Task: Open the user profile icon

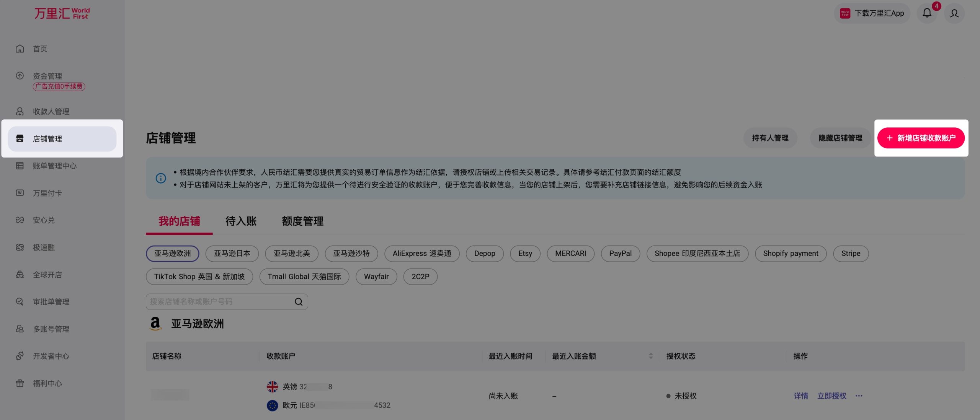Action: [x=954, y=13]
